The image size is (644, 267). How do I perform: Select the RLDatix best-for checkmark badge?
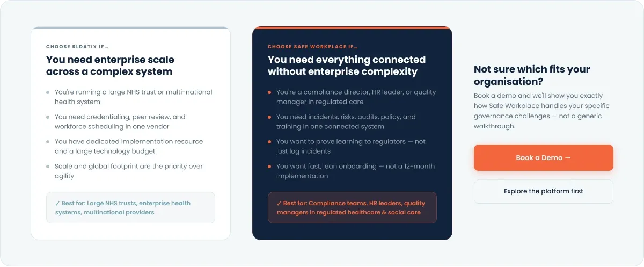(x=130, y=207)
